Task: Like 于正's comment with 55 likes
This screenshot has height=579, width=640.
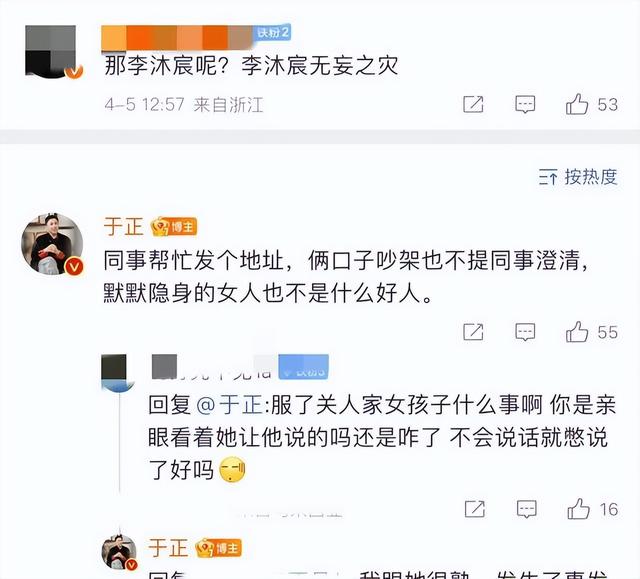Action: pos(577,332)
